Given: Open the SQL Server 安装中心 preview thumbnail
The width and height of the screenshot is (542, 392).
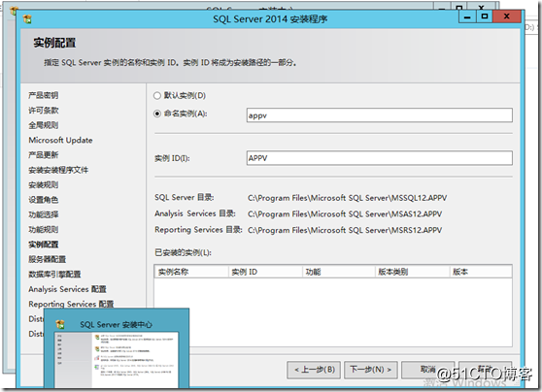Looking at the screenshot, I should coord(117,360).
